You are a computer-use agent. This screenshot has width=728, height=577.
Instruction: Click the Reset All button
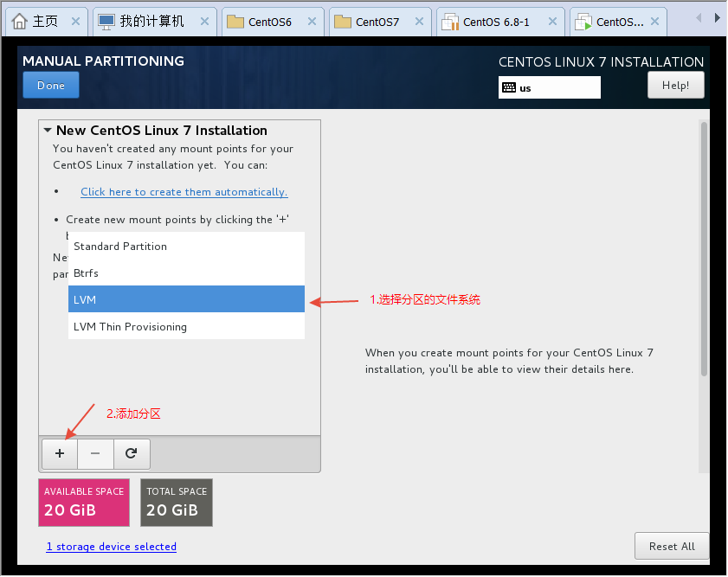[672, 546]
